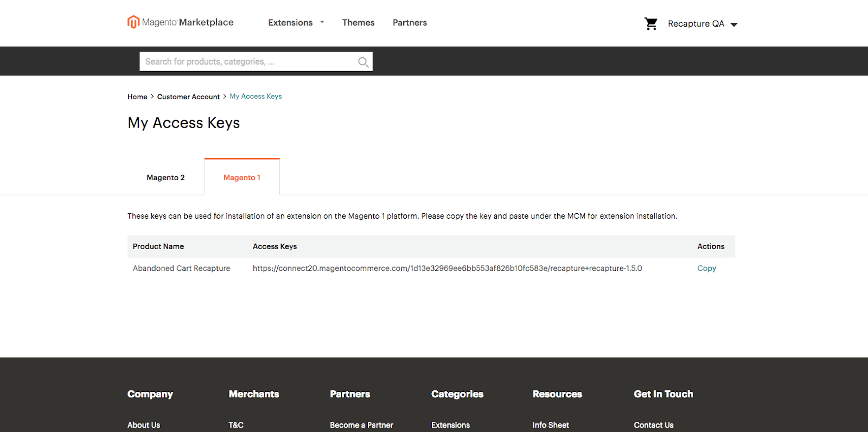Image resolution: width=868 pixels, height=432 pixels.
Task: Click the Magento Marketplace logo
Action: [x=181, y=22]
